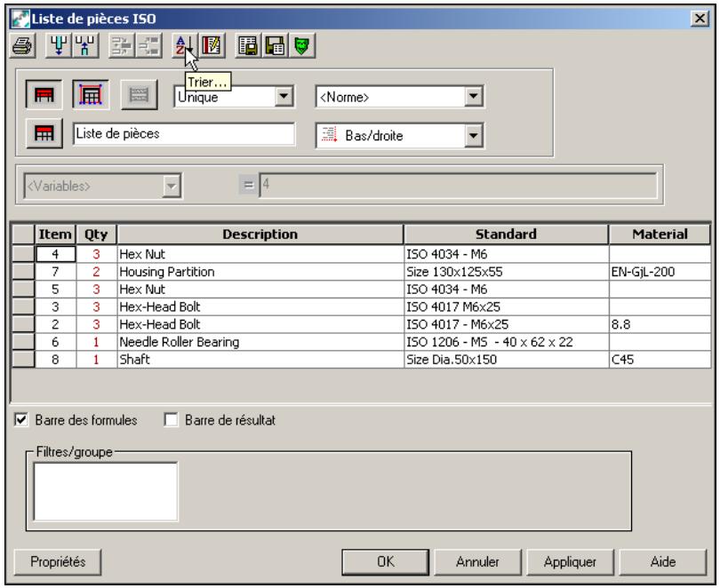Screen dimensions: 720x588
Task: Click the item 7 number cell
Action: tap(56, 272)
